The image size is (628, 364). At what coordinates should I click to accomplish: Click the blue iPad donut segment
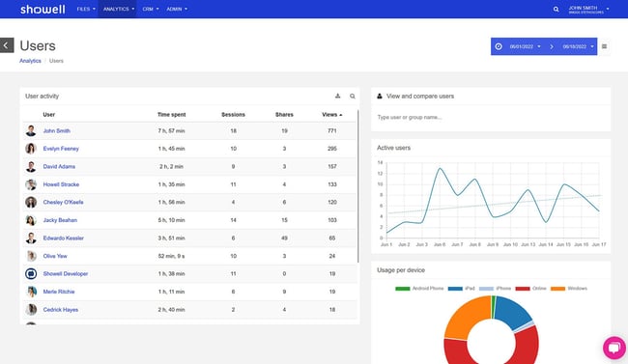click(x=512, y=312)
